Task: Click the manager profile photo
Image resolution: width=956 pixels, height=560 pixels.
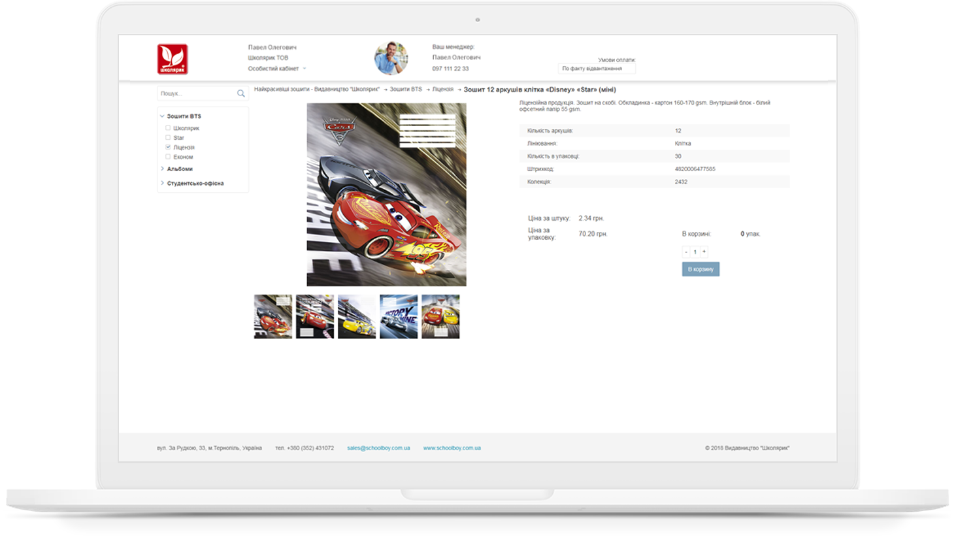Action: [x=391, y=58]
